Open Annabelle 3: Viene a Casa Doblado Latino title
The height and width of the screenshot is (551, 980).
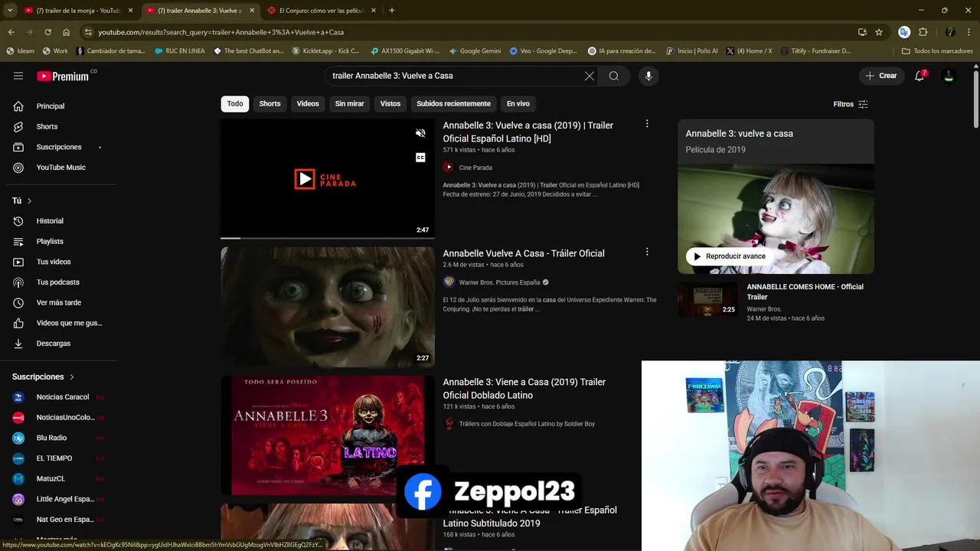tap(524, 388)
